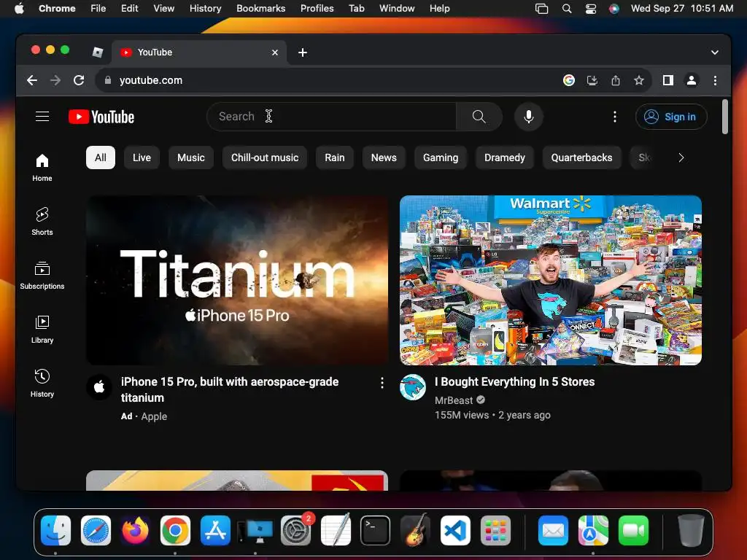This screenshot has height=560, width=747.
Task: Start voice search with microphone icon
Action: (x=528, y=117)
